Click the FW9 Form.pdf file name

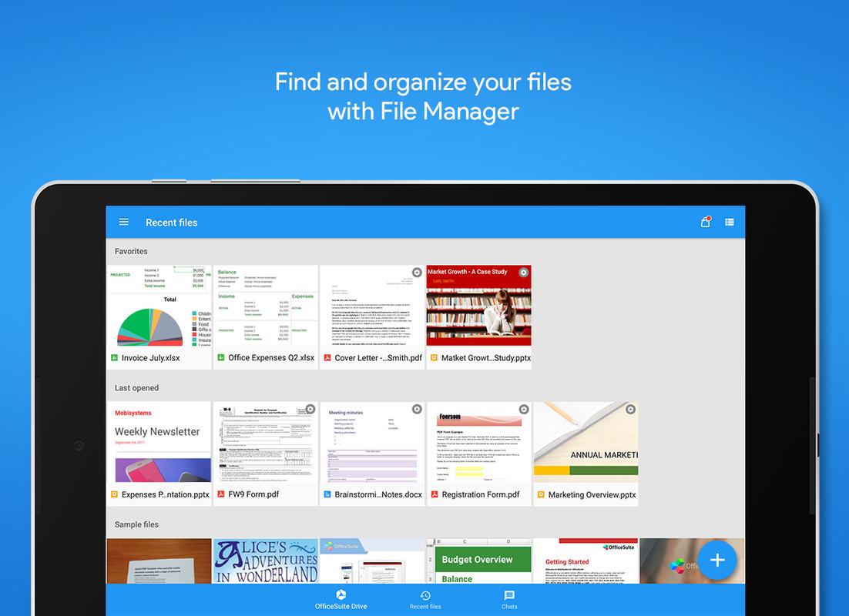tap(253, 494)
